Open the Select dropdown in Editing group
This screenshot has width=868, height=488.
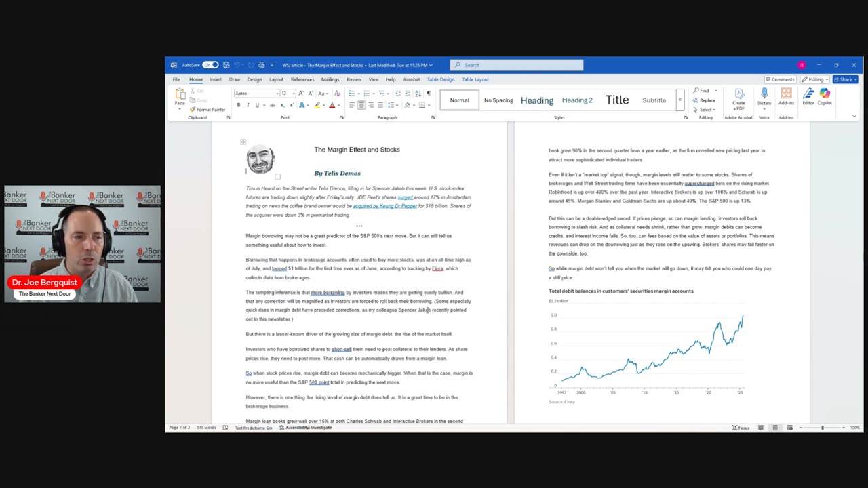pos(704,110)
